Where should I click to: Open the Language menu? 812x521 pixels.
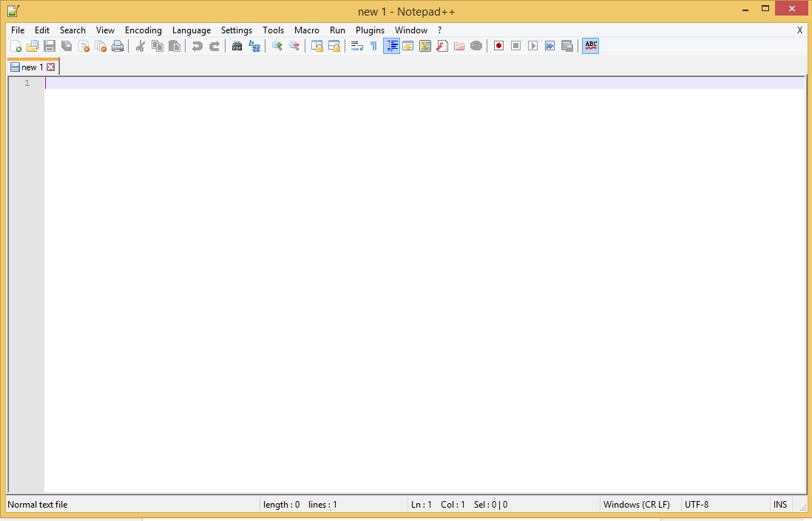pyautogui.click(x=191, y=30)
